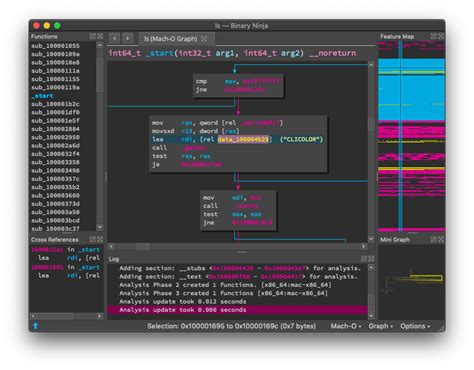Click Functions list scrollbar down arrow
The height and width of the screenshot is (370, 474).
pyautogui.click(x=100, y=227)
